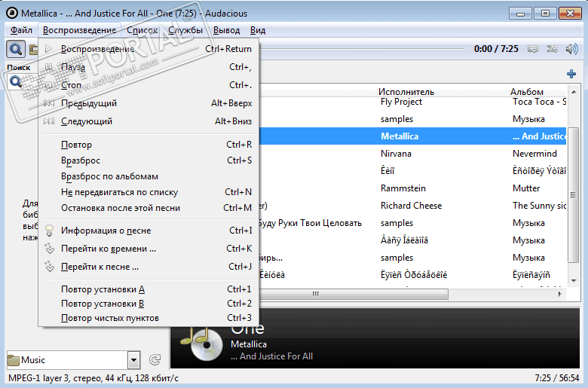
Task: Open the Файл menu
Action: point(21,30)
